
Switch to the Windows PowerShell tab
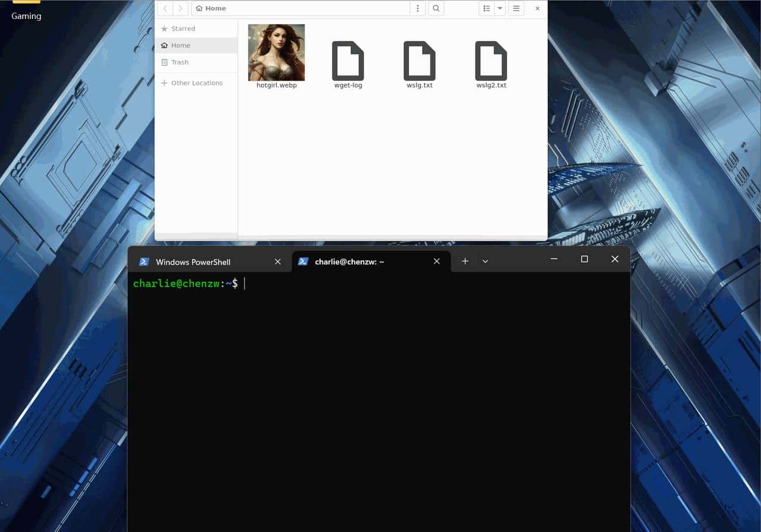193,262
